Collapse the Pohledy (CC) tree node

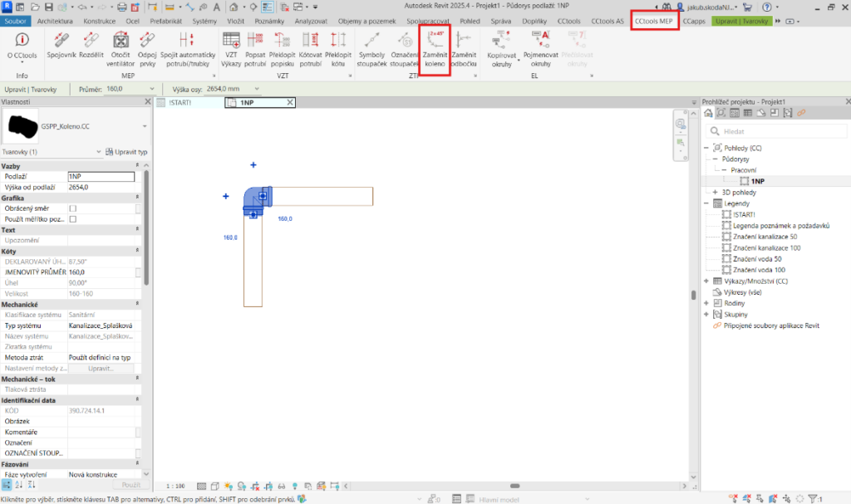(x=706, y=148)
